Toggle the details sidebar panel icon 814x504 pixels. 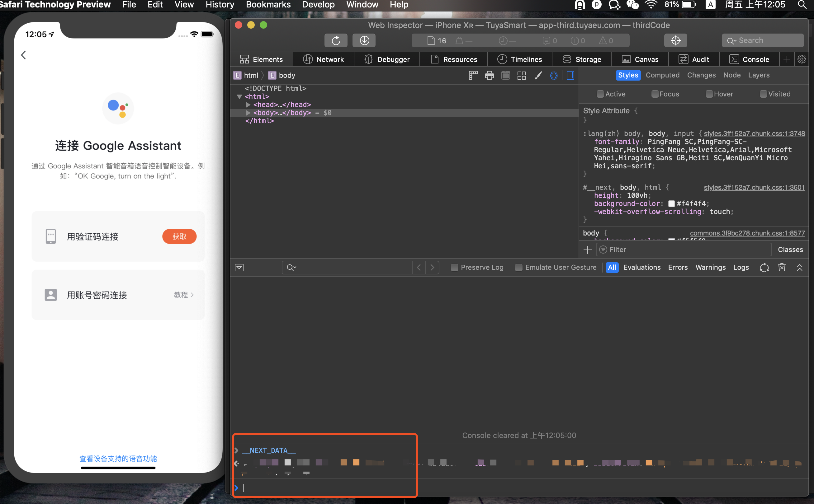[570, 75]
